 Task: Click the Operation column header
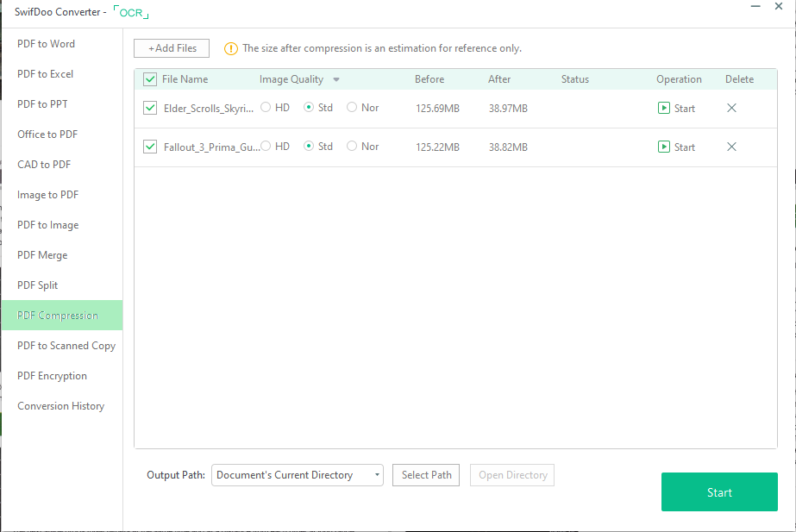click(x=679, y=79)
